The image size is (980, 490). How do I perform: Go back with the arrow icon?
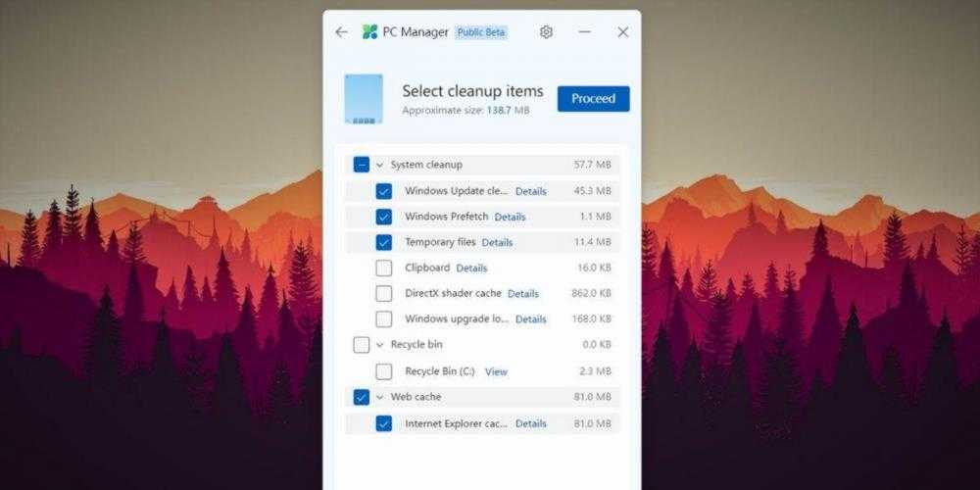point(341,32)
